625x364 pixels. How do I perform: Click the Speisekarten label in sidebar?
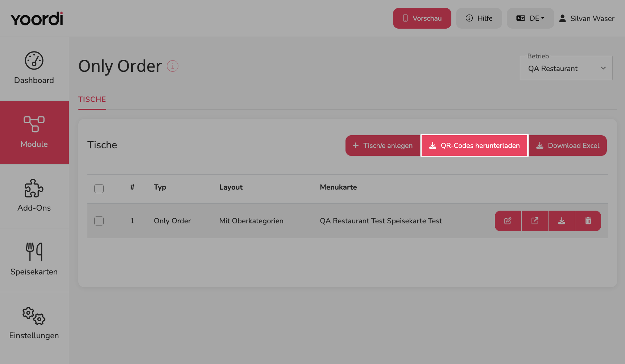click(34, 272)
